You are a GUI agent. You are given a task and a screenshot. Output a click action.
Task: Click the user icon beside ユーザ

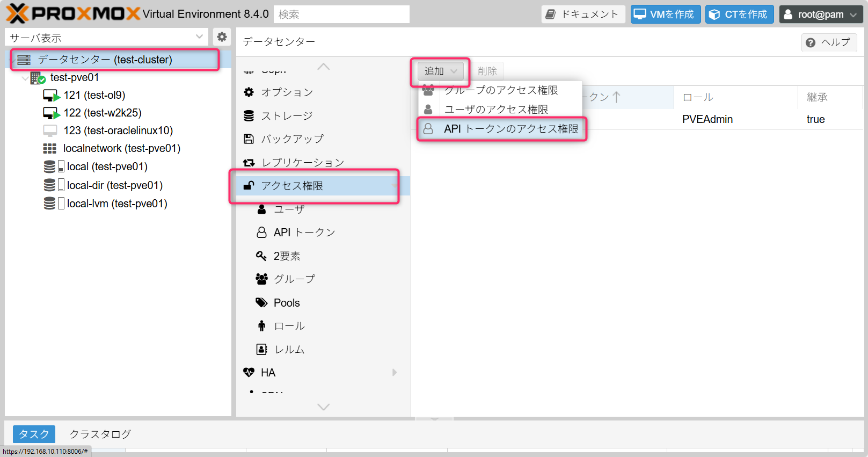click(261, 209)
